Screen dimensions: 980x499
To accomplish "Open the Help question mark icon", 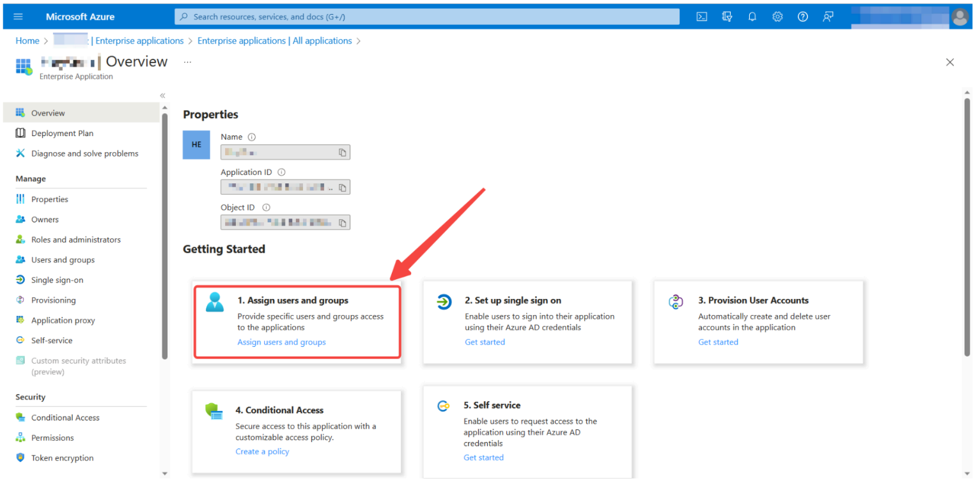I will [x=803, y=17].
